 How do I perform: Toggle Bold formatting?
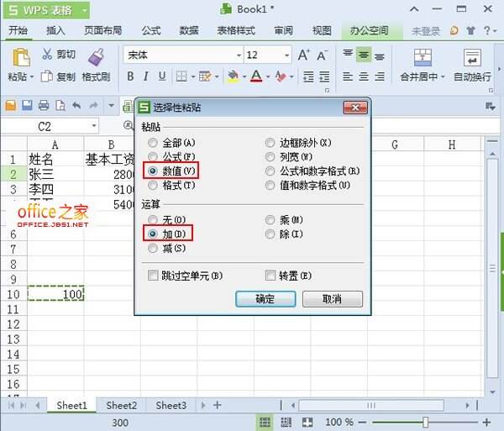click(x=130, y=76)
